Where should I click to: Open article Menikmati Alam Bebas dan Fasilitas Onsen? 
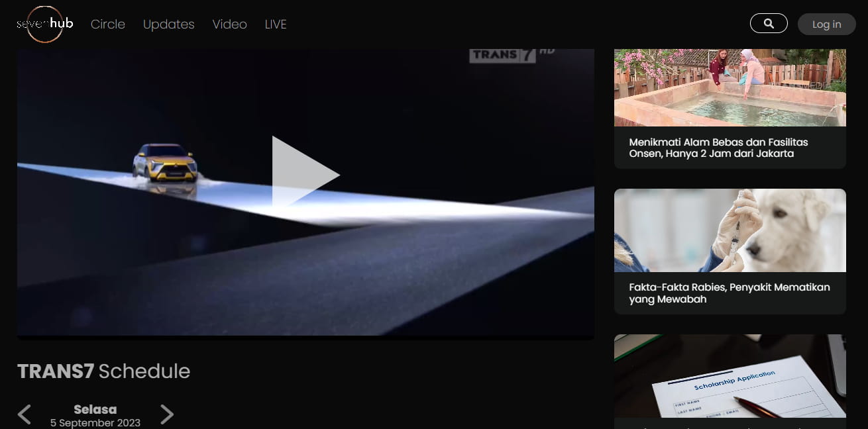pos(719,148)
